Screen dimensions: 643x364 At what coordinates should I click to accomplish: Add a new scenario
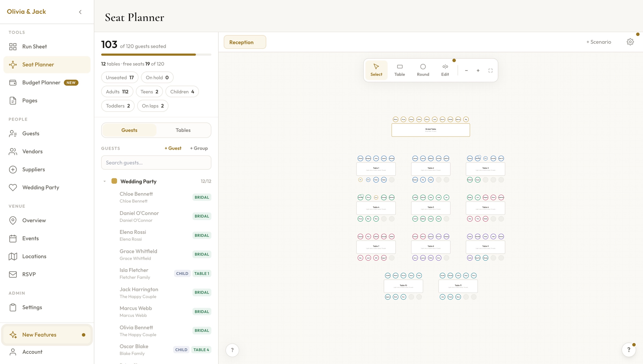(x=599, y=42)
